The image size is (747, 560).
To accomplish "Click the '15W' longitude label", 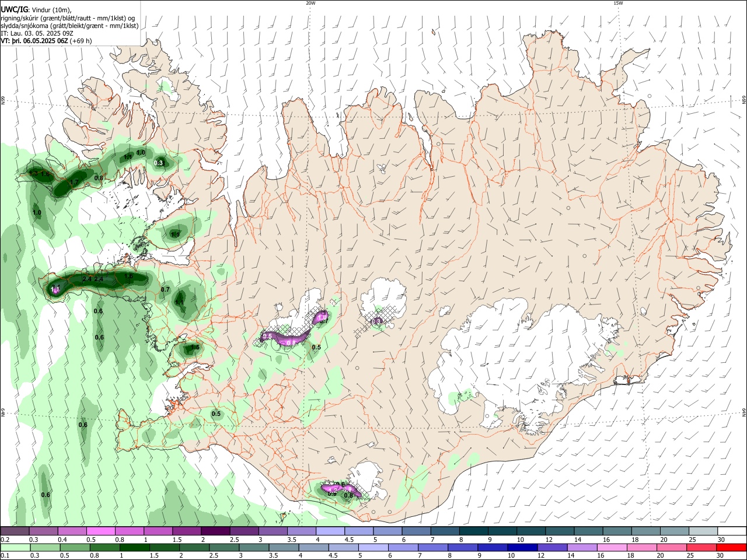I will pyautogui.click(x=618, y=3).
